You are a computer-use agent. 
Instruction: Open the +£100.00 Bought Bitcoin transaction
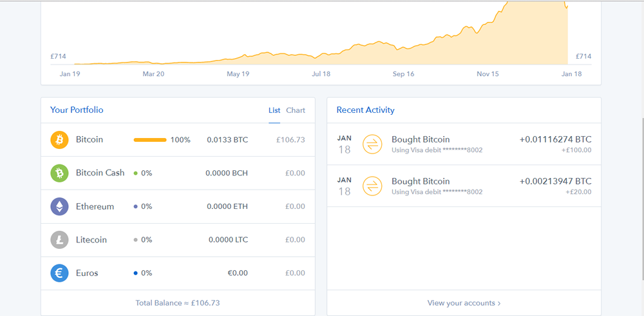464,144
